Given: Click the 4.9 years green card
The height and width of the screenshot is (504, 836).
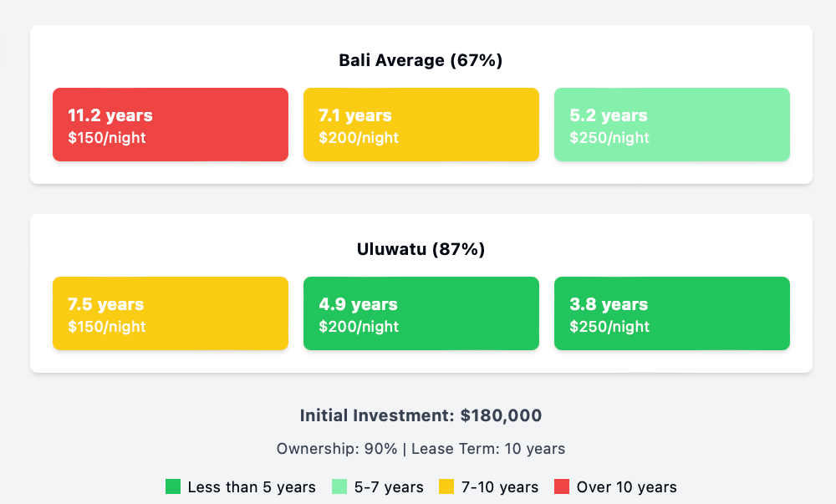Looking at the screenshot, I should 421,313.
